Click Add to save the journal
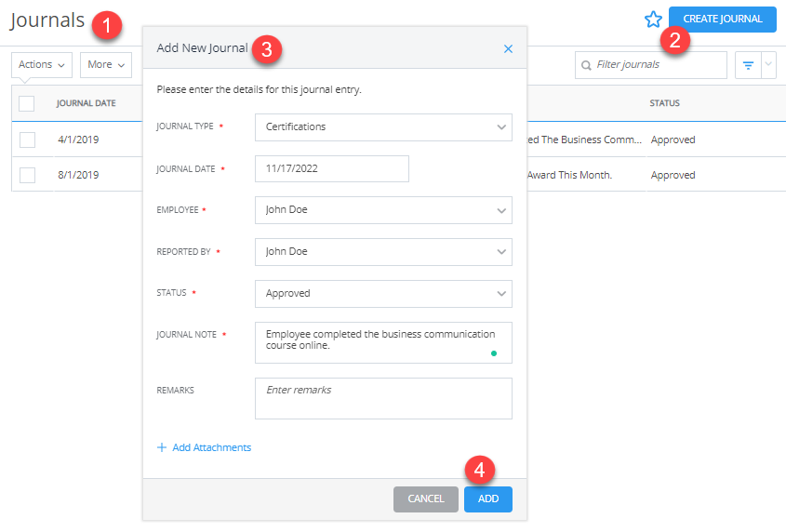 [x=487, y=499]
